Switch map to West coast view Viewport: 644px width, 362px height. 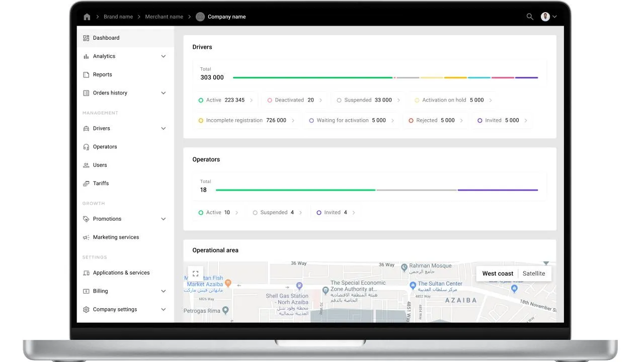click(498, 274)
